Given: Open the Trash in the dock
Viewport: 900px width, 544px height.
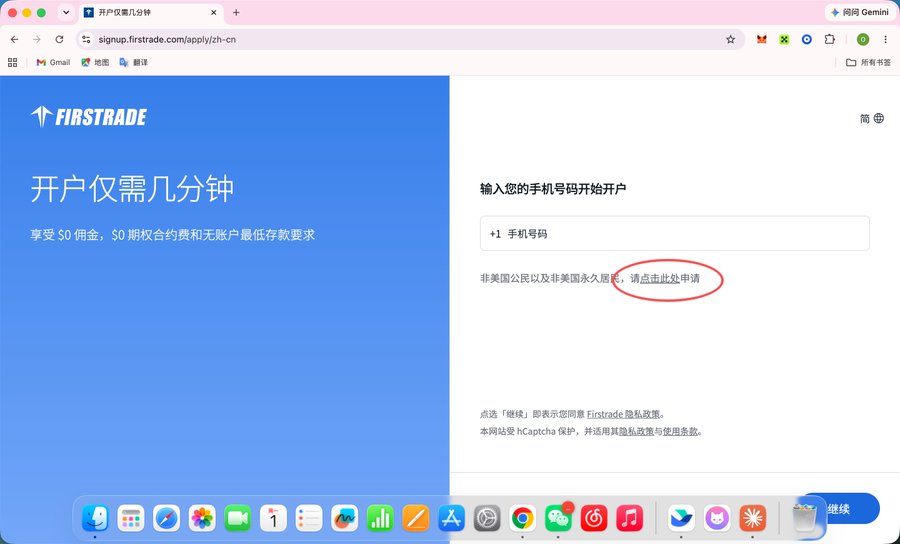Looking at the screenshot, I should pos(805,518).
